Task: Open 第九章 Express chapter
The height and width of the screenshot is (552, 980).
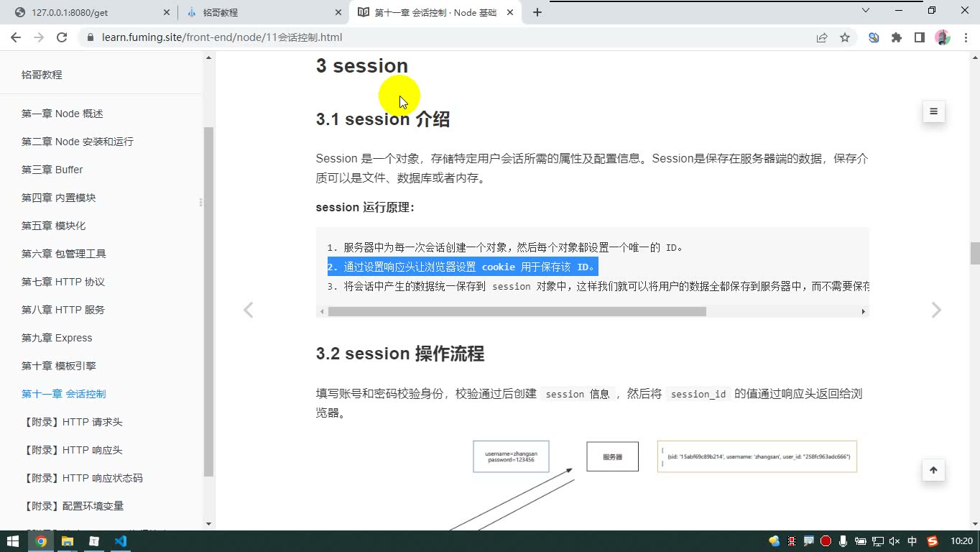Action: [57, 338]
